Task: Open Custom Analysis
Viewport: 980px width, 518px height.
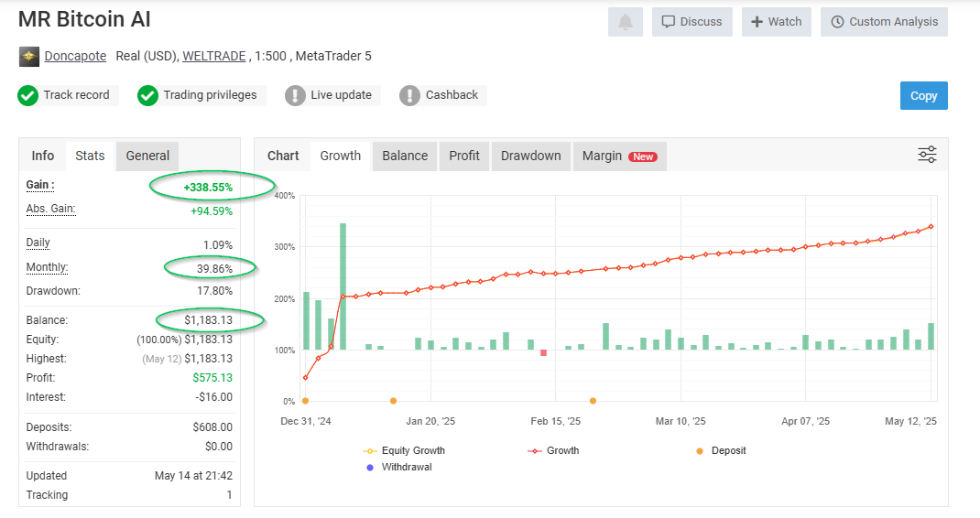Action: click(884, 22)
